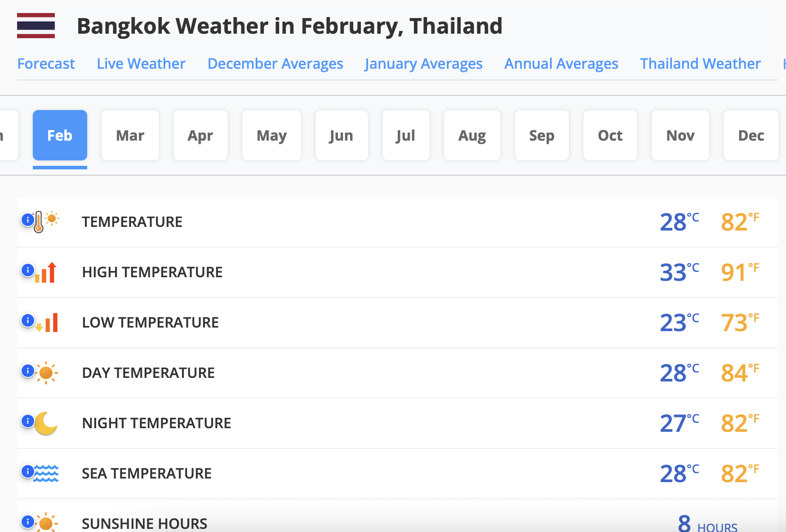Image resolution: width=786 pixels, height=532 pixels.
Task: Click info icon beside Day Temperature
Action: pos(28,371)
